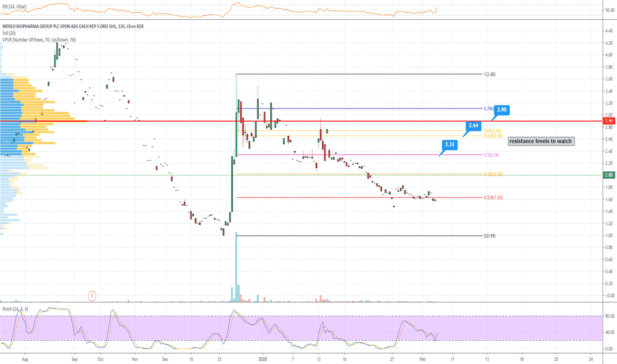Click the green 2.00 price axis tag
Image resolution: width=617 pixels, height=364 pixels.
click(609, 175)
